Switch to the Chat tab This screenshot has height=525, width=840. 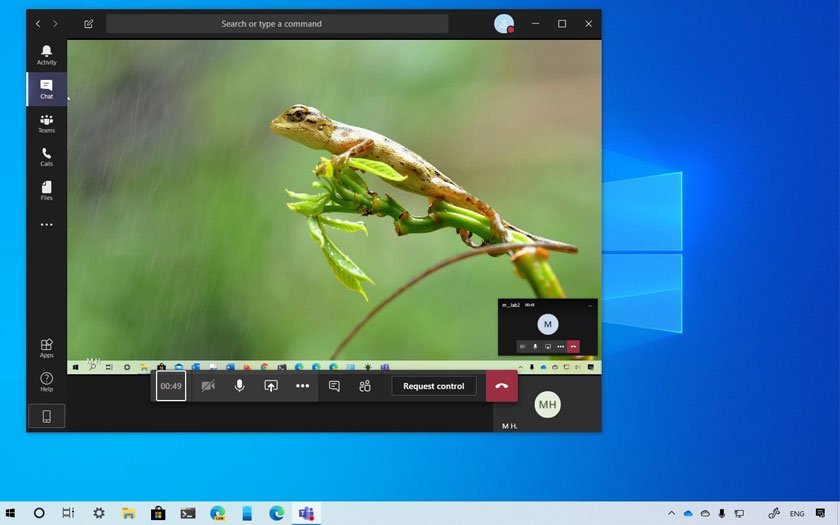click(x=46, y=89)
